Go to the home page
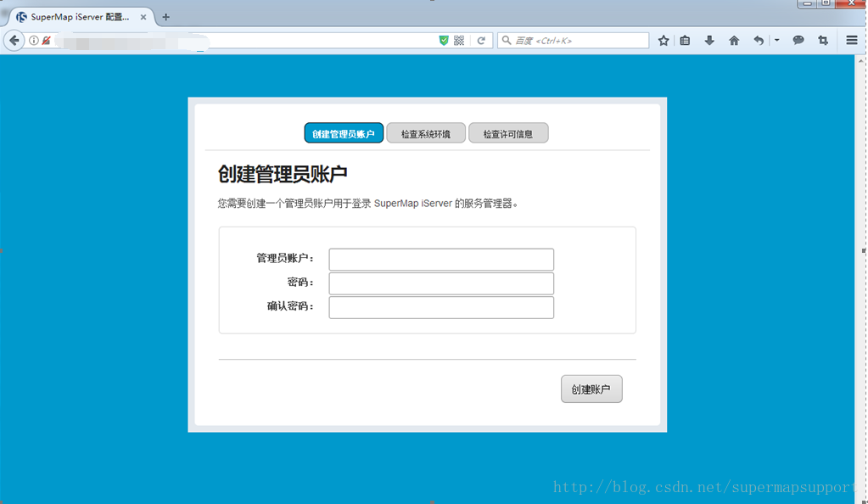 pos(734,41)
